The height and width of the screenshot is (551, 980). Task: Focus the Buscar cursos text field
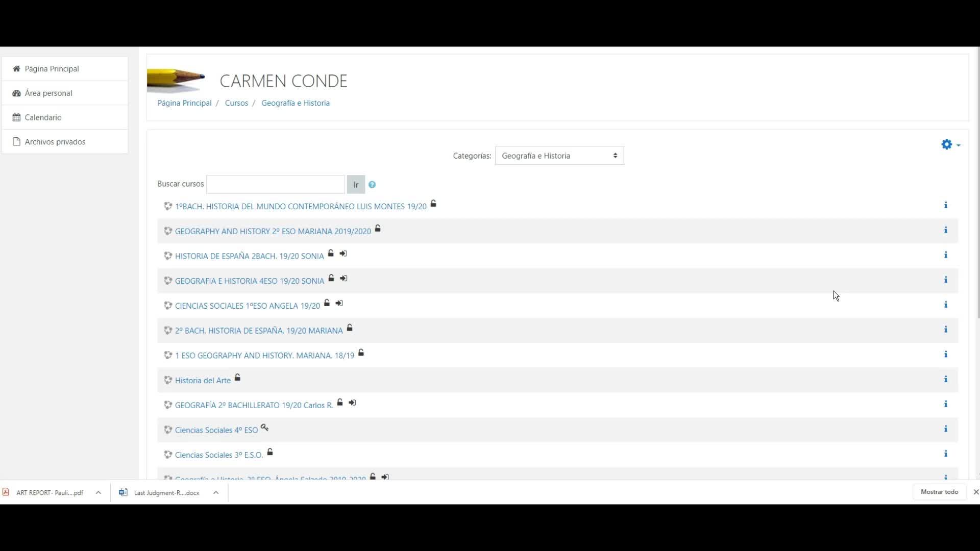[275, 184]
